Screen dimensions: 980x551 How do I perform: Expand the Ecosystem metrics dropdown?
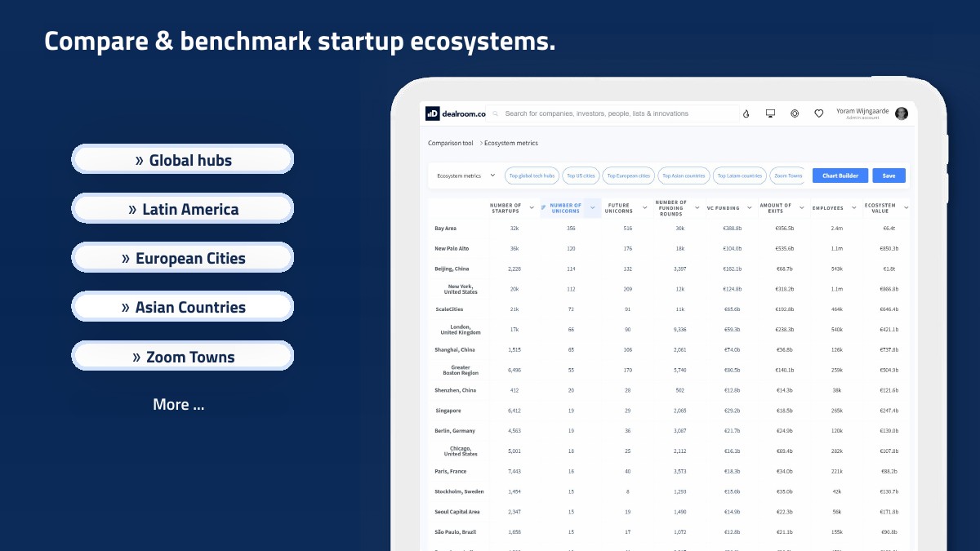tap(465, 176)
